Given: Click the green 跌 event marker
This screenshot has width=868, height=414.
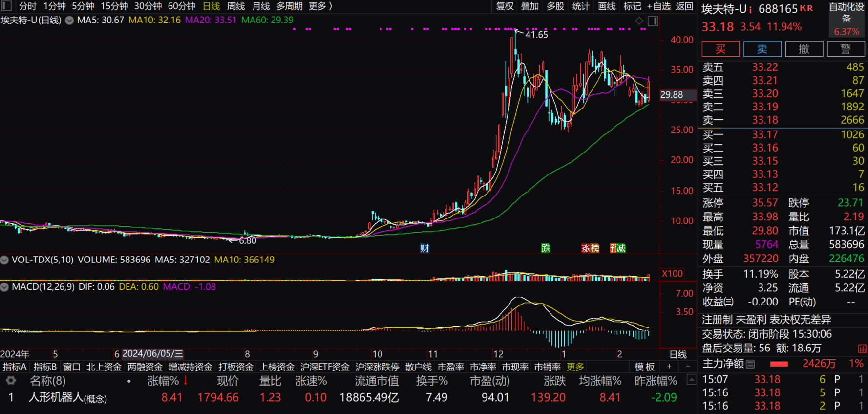Looking at the screenshot, I should coord(546,248).
